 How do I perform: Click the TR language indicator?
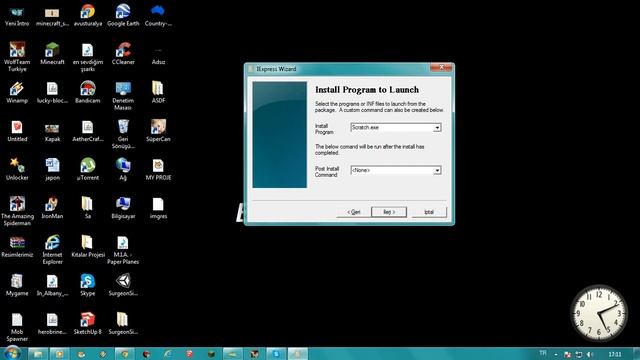click(x=543, y=353)
